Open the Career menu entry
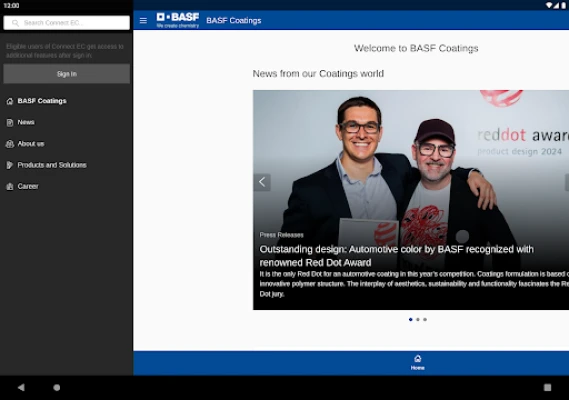 click(x=28, y=187)
